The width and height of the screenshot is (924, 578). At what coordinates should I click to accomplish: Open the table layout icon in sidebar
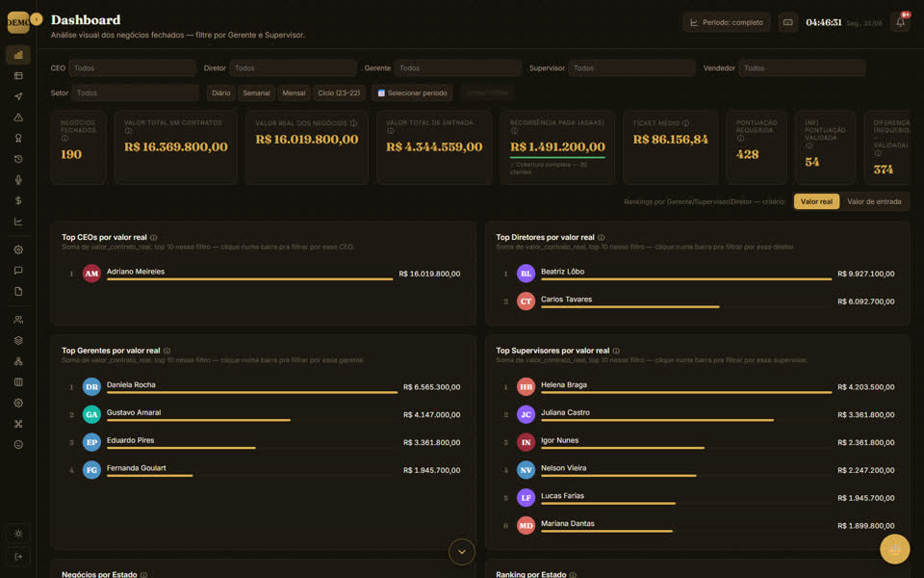click(x=18, y=75)
